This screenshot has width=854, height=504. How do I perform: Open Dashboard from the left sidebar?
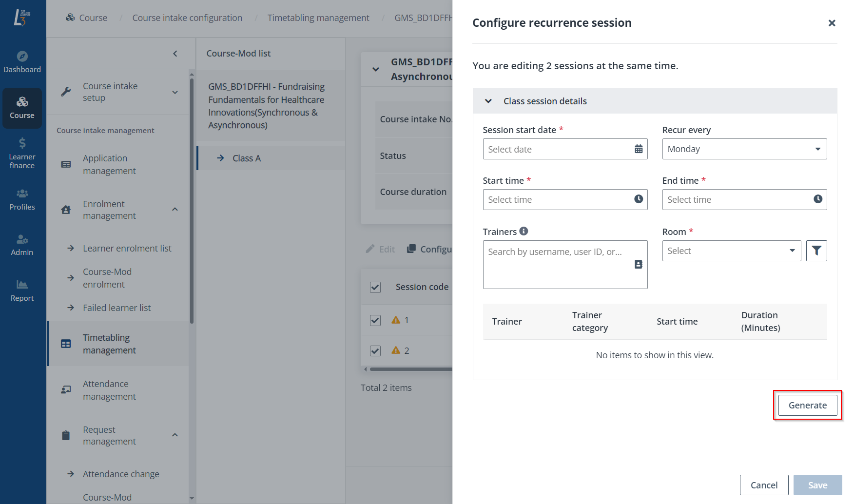tap(22, 62)
